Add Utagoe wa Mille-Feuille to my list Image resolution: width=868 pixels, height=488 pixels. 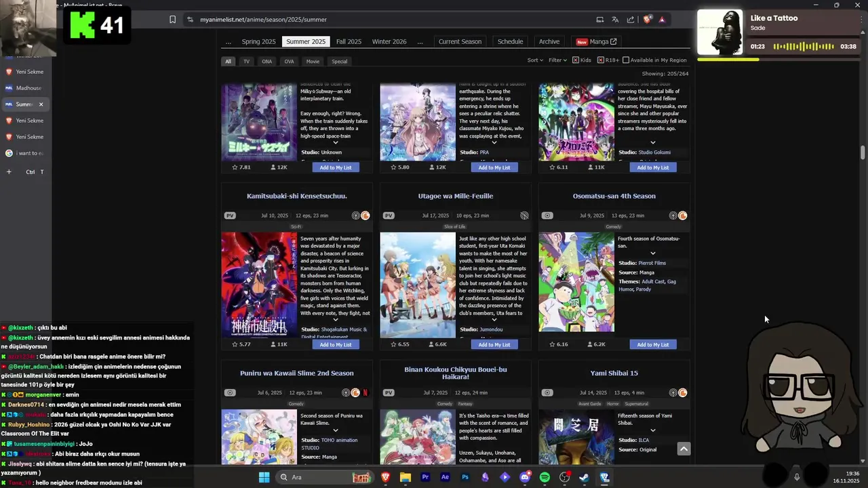point(494,344)
